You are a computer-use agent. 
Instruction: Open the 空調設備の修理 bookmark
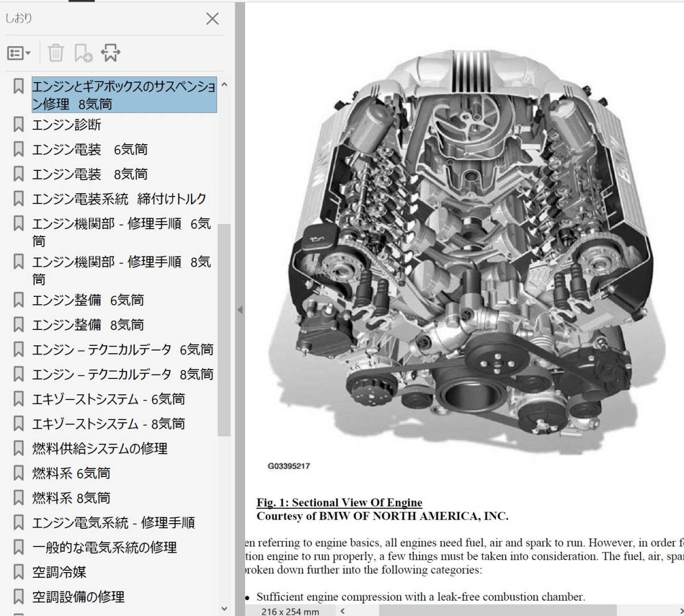tap(78, 597)
